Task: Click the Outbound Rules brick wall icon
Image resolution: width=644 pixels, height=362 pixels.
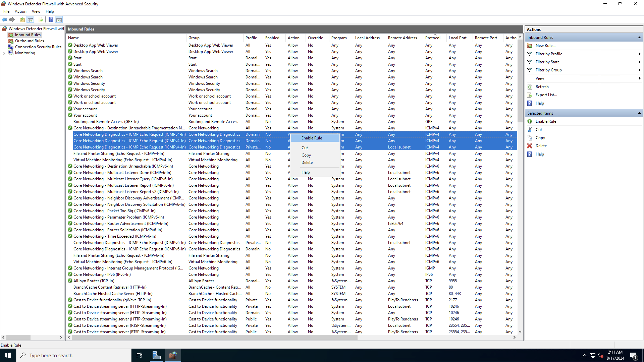Action: 11,41
